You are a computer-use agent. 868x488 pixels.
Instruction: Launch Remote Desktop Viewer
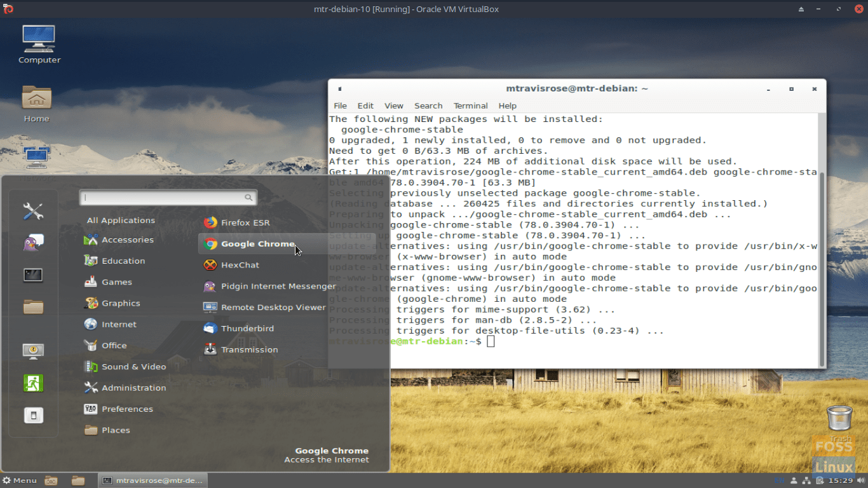click(x=264, y=308)
